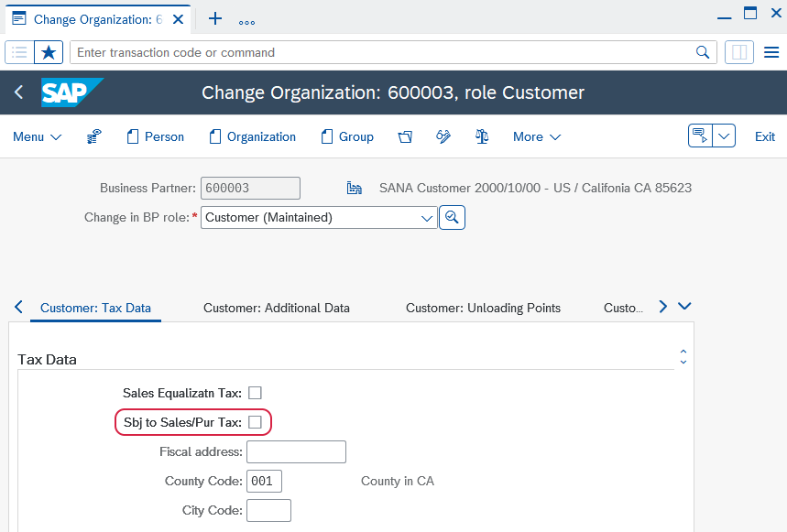The image size is (787, 532).
Task: Click the search icon beside BP role
Action: pos(452,218)
